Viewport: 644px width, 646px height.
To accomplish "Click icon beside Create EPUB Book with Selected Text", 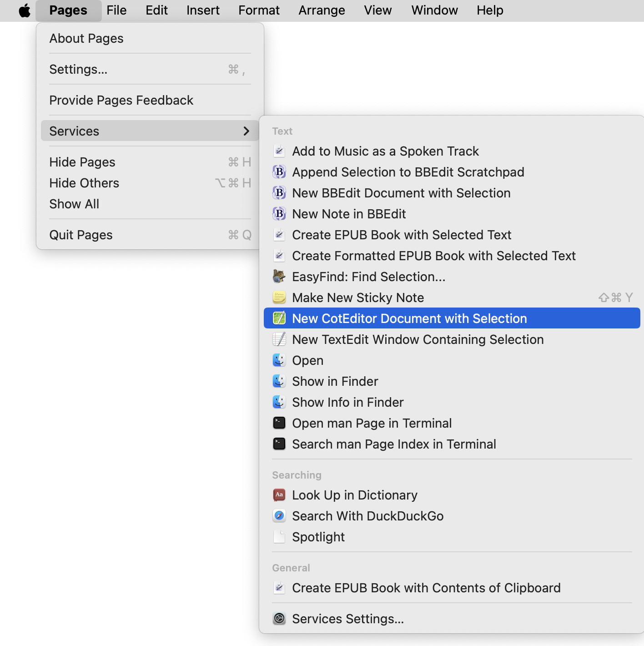I will tap(279, 235).
